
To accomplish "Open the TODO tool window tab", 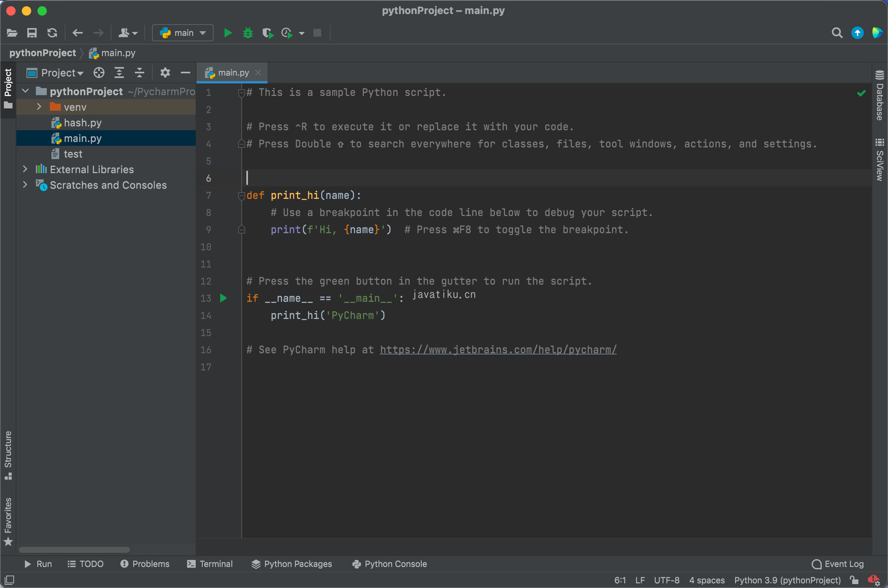I will point(86,564).
